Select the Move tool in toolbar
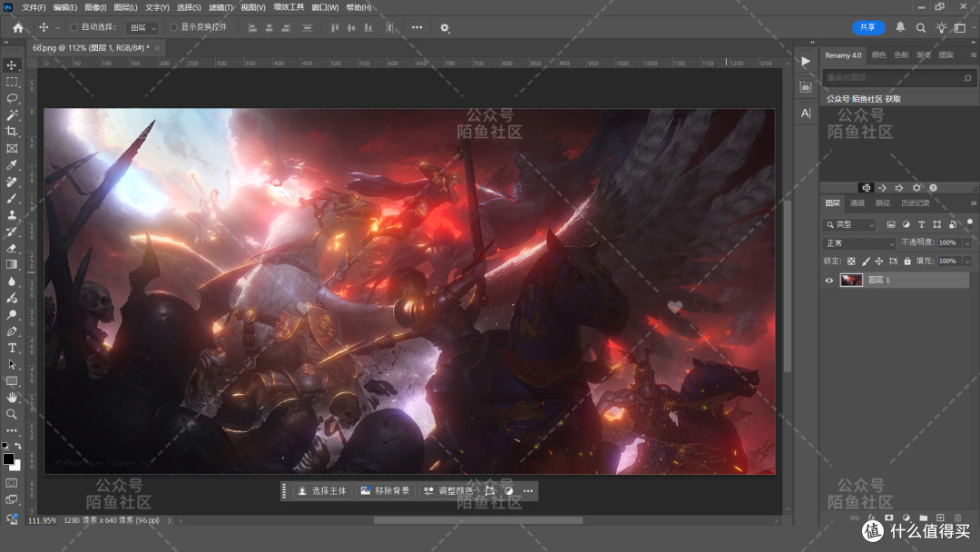Screen dimensions: 980x552 tap(12, 65)
